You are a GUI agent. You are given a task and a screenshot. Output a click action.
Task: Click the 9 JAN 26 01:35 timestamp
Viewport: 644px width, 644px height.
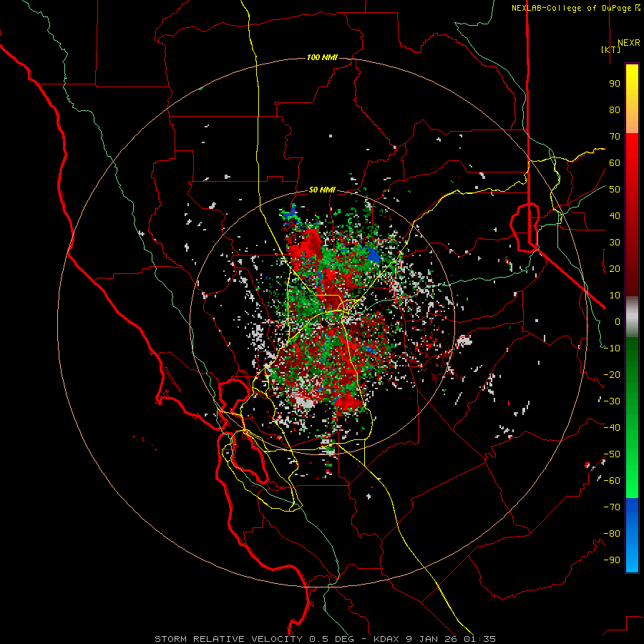click(451, 639)
